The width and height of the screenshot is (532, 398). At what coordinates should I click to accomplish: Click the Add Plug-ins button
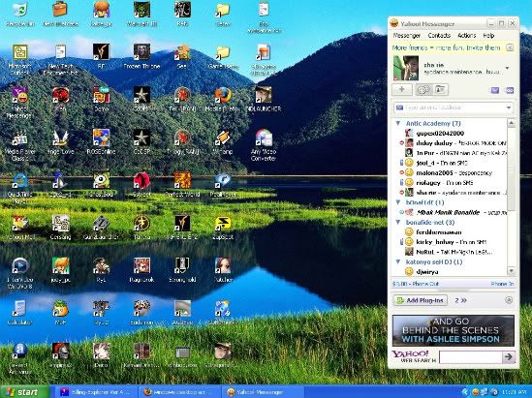(x=420, y=300)
